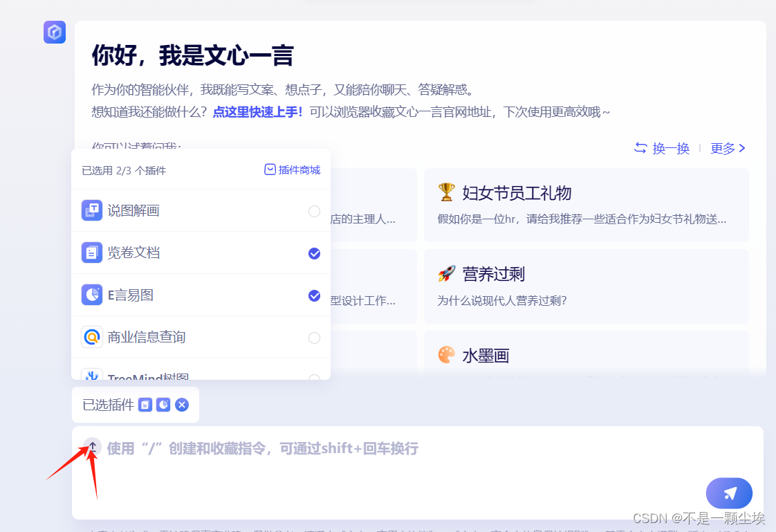776x532 pixels.
Task: Click the 插件商城 shopping bag icon
Action: 270,169
